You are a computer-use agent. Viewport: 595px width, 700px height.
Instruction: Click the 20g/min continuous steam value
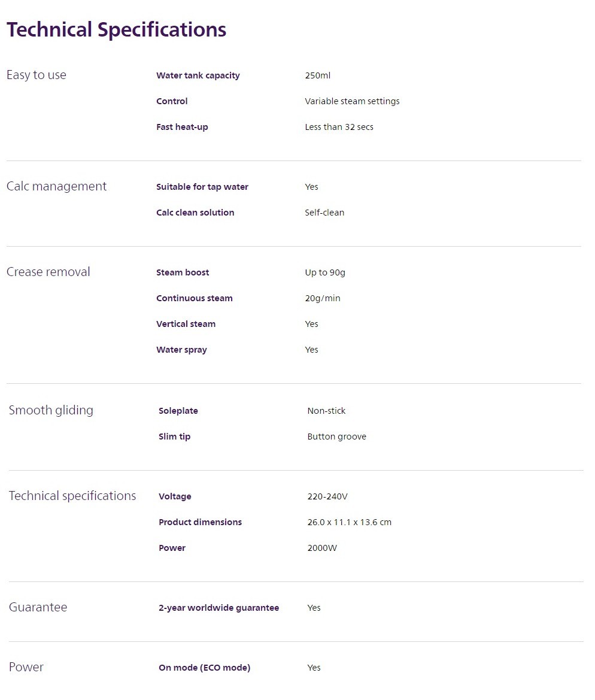[323, 298]
